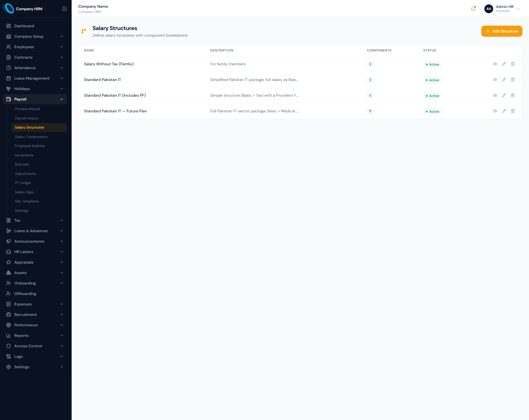
Task: Open Admin HR account dropdown arrow
Action: [518, 9]
